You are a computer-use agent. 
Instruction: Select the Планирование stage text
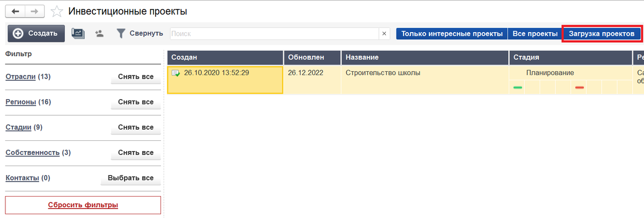click(550, 73)
